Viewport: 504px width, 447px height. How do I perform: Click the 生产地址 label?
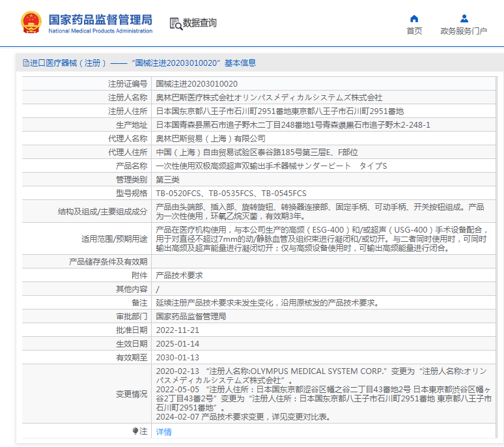click(132, 124)
